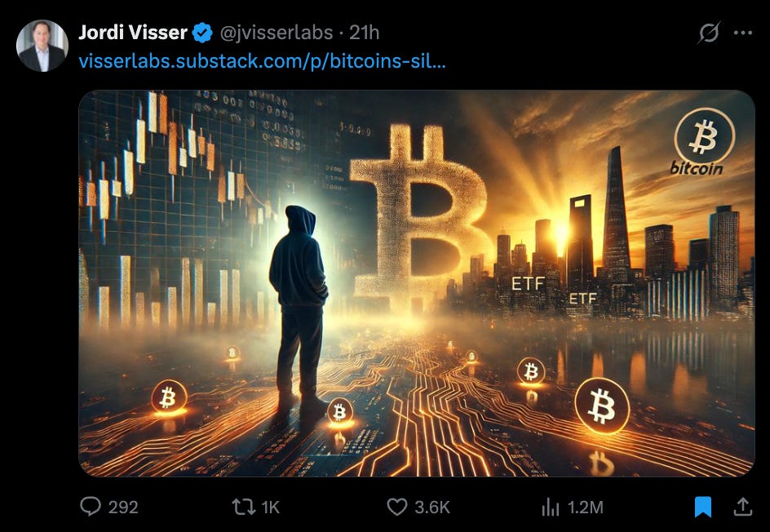Open the visserlabs.substack.com link

262,61
